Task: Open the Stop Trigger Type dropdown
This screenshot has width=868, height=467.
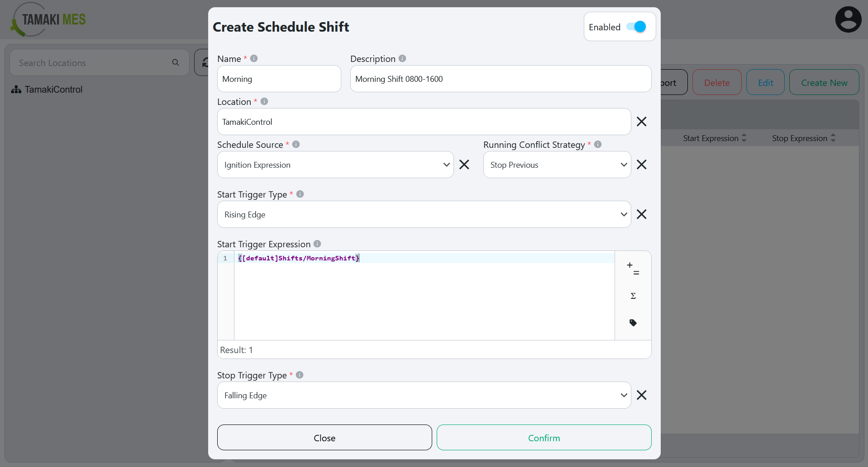Action: point(625,395)
